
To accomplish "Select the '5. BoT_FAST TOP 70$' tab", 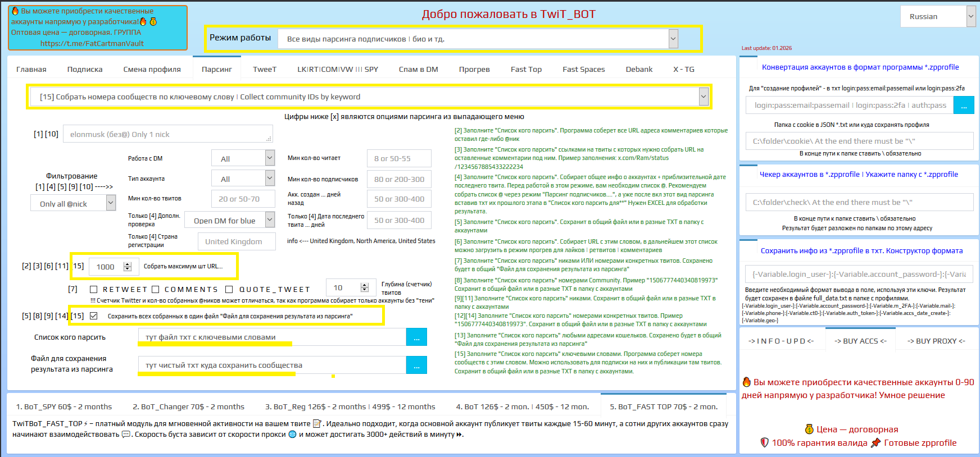I will tap(664, 406).
